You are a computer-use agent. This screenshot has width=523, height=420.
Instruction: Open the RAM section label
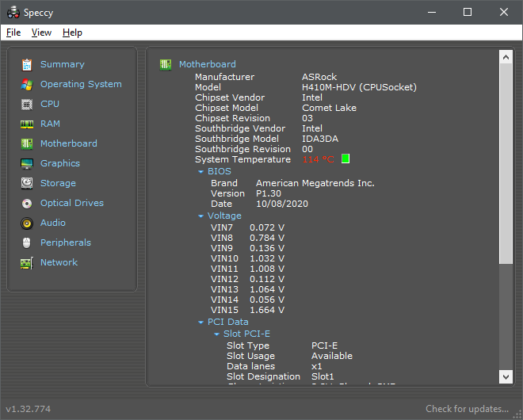click(x=50, y=124)
